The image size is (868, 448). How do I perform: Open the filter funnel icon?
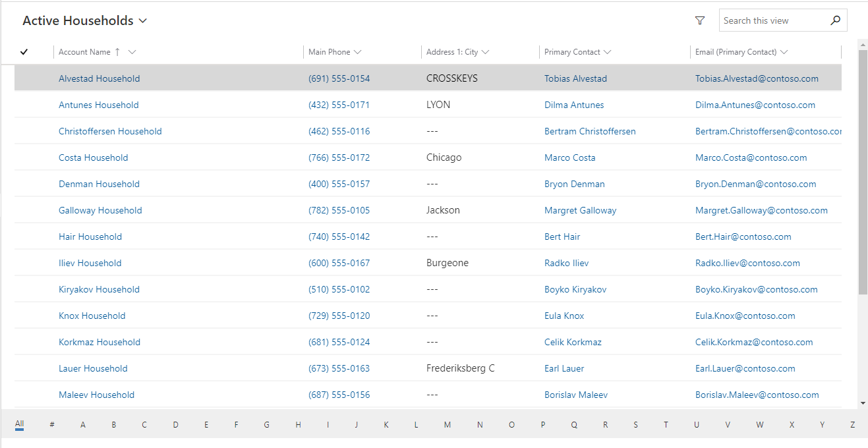[x=700, y=20]
